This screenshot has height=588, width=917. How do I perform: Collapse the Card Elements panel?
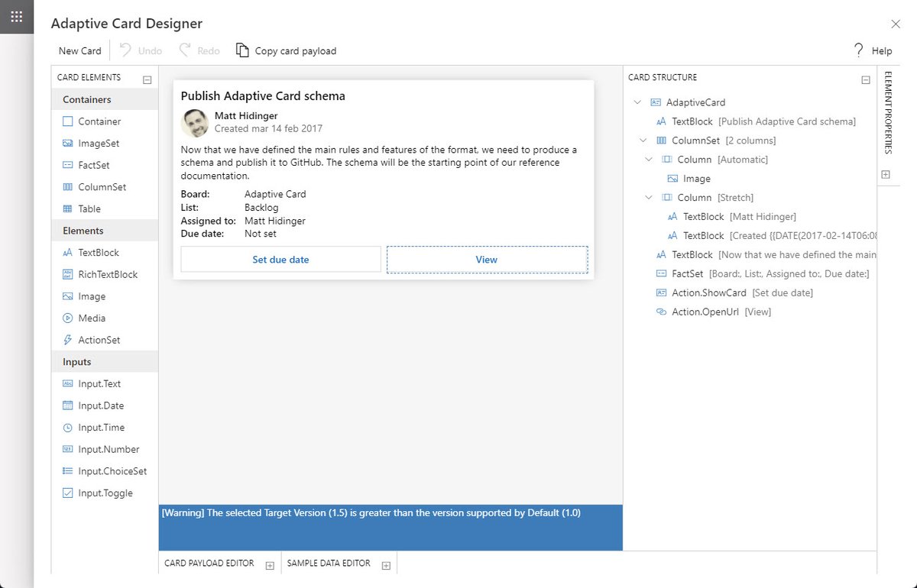click(x=147, y=79)
